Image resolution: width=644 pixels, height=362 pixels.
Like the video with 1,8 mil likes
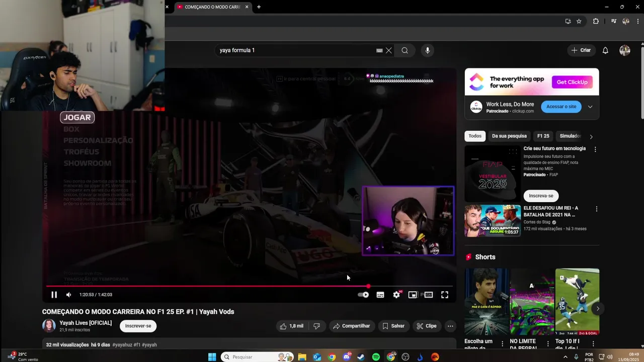(292, 326)
